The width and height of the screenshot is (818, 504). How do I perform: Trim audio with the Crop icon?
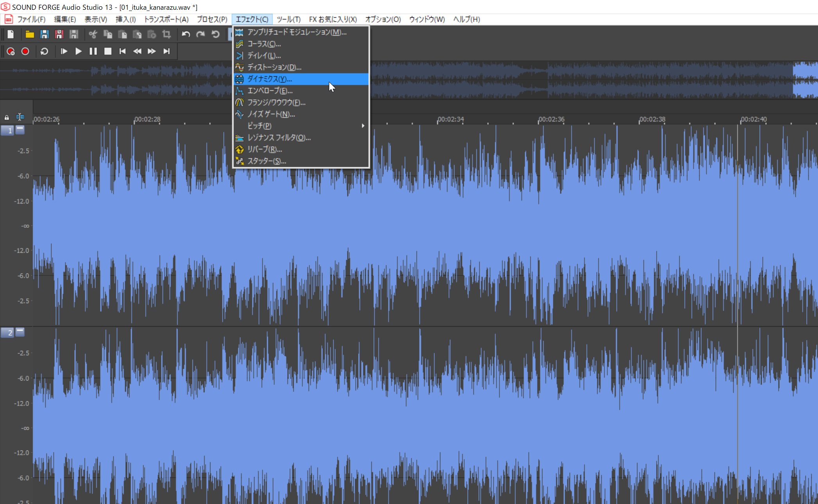(167, 34)
